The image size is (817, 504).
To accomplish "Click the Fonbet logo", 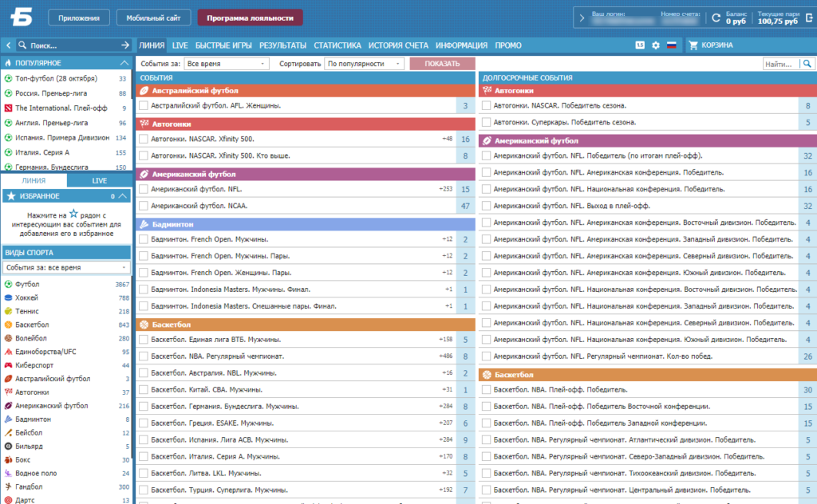I will click(22, 18).
